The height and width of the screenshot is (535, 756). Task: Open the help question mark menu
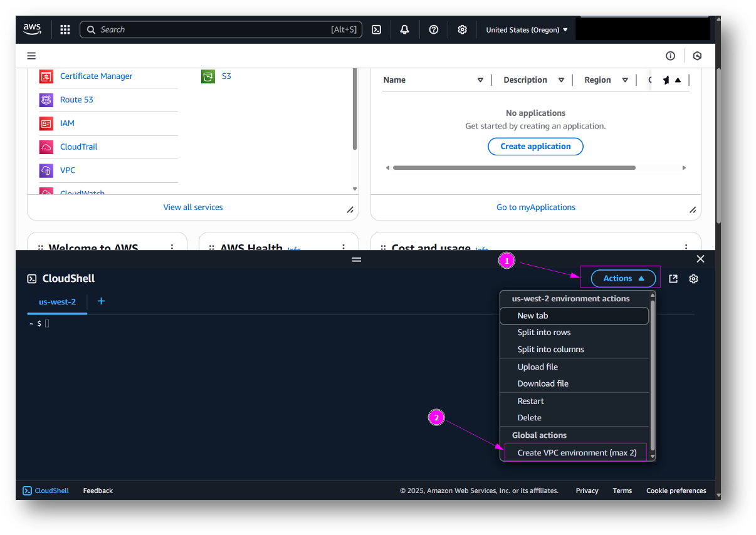tap(434, 29)
